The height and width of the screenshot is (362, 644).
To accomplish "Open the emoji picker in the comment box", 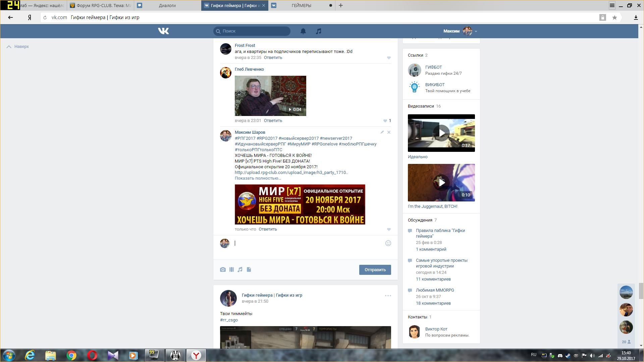I will [388, 243].
